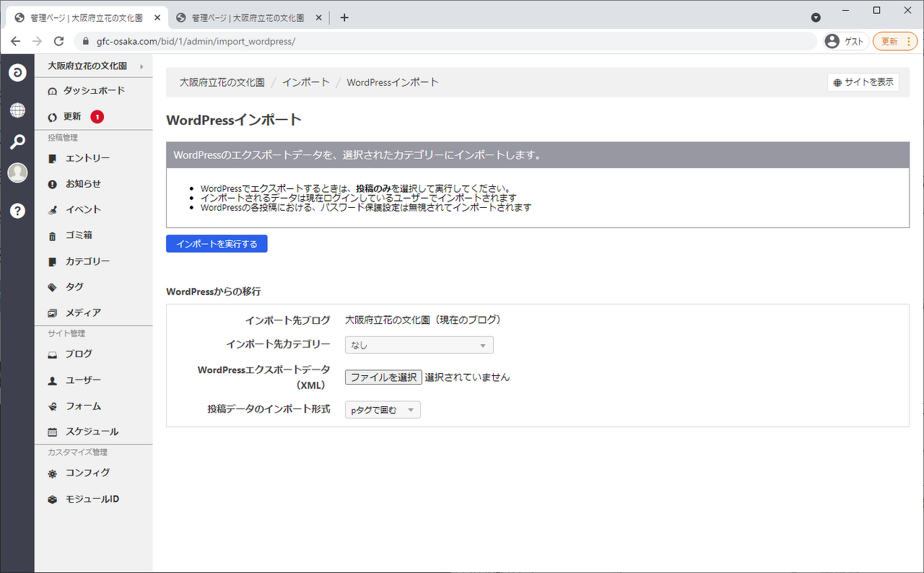The image size is (924, 573).
Task: Open the エントリー menu item
Action: pyautogui.click(x=87, y=158)
